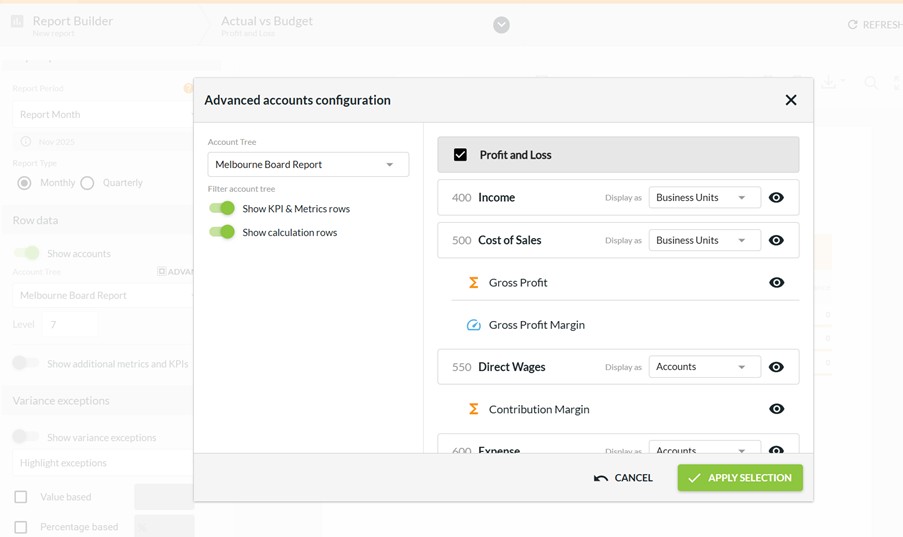The width and height of the screenshot is (903, 537).
Task: Open Cost of Sales Display as dropdown
Action: (x=704, y=240)
